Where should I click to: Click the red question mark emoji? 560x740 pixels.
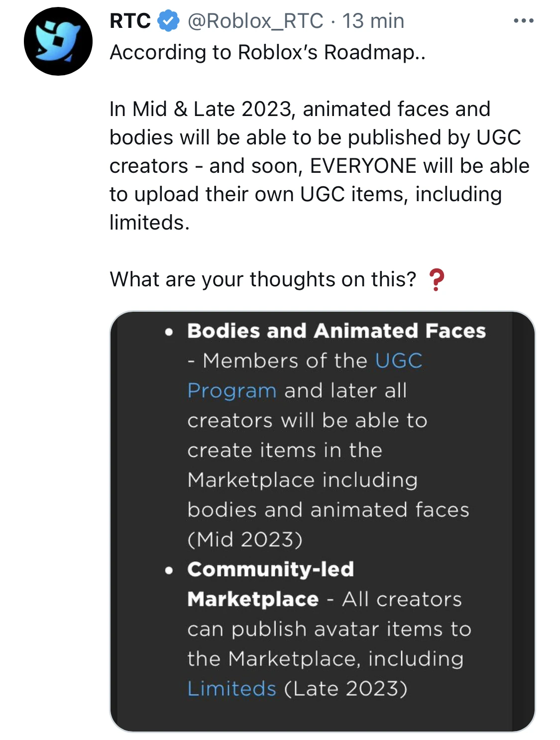(x=436, y=279)
